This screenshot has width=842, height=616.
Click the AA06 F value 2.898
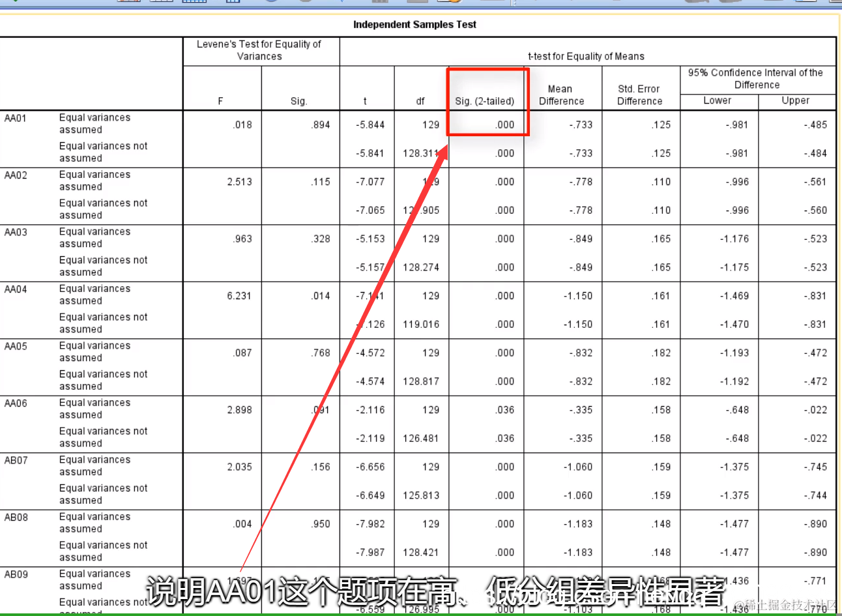(239, 410)
